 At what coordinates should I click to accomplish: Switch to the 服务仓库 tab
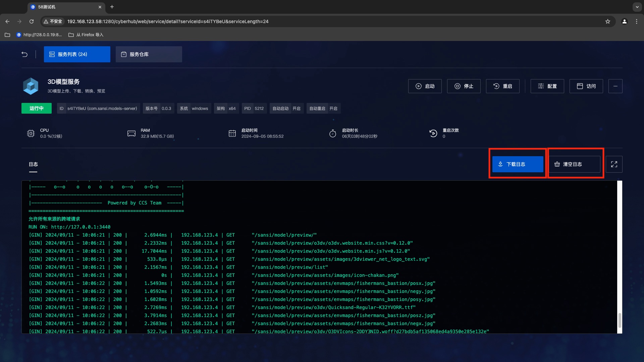pyautogui.click(x=149, y=54)
